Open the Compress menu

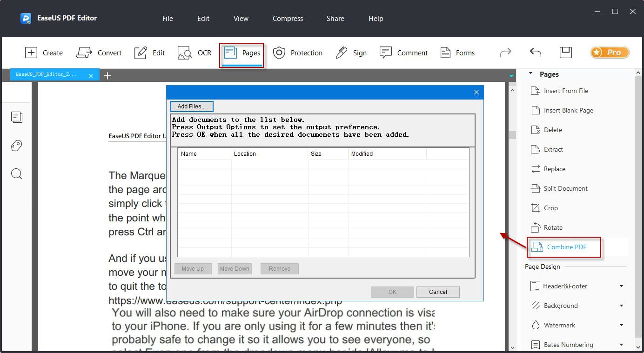pos(287,19)
